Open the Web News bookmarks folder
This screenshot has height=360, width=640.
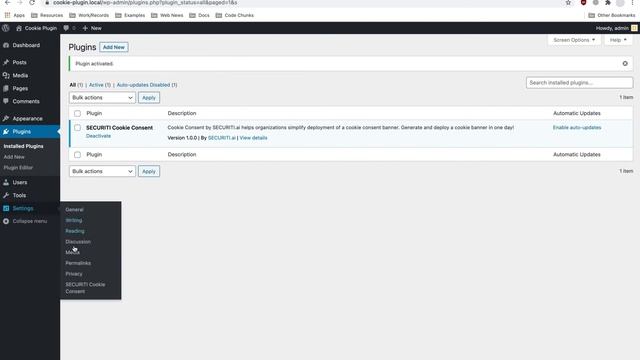167,16
